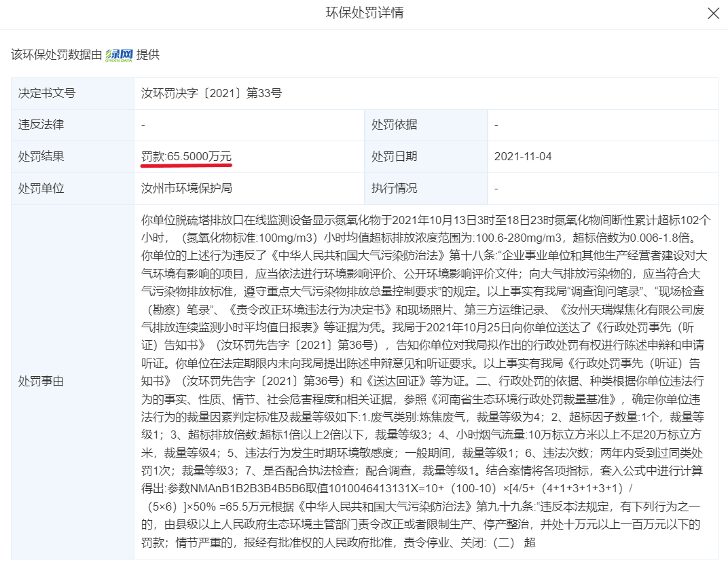728x571 pixels.
Task: Close the 环保处罚详情 dialog
Action: 713,13
